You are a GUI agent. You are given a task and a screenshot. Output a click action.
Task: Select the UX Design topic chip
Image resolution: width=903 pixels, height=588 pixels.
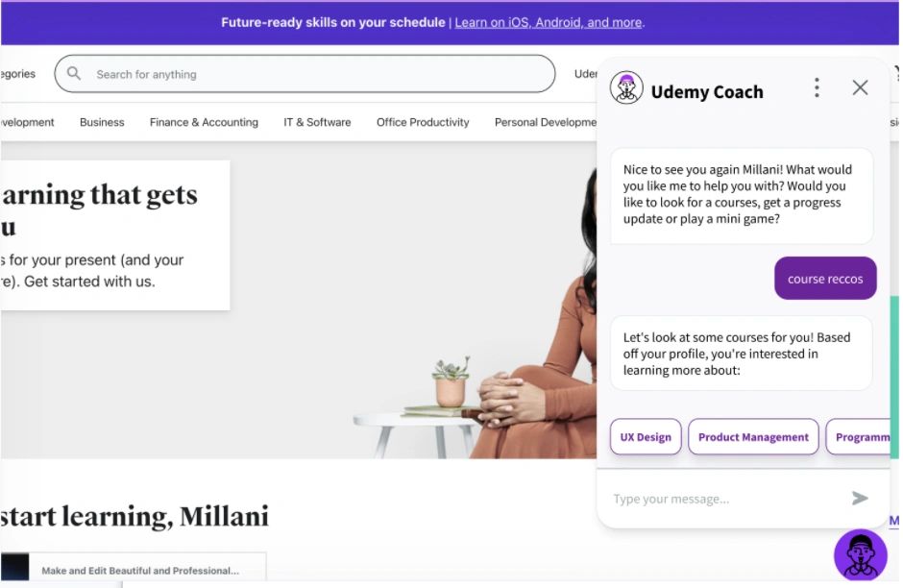coord(646,436)
